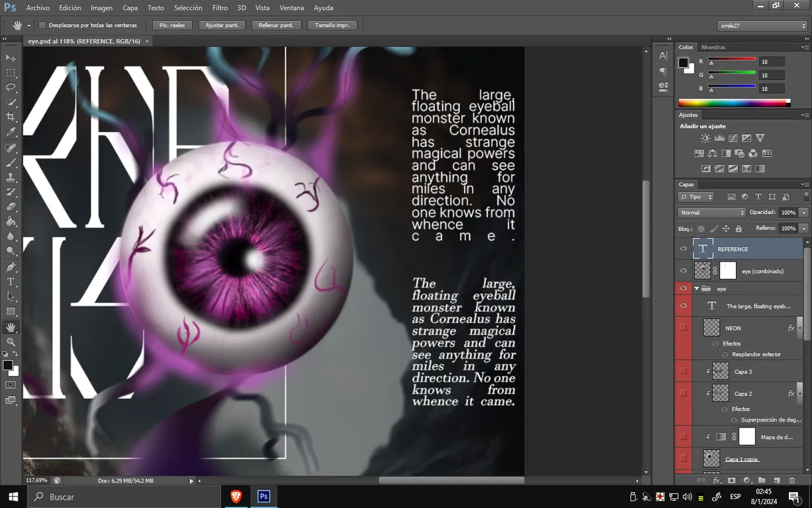Open the smile27 workspace dropdown
The height and width of the screenshot is (508, 812).
[763, 26]
